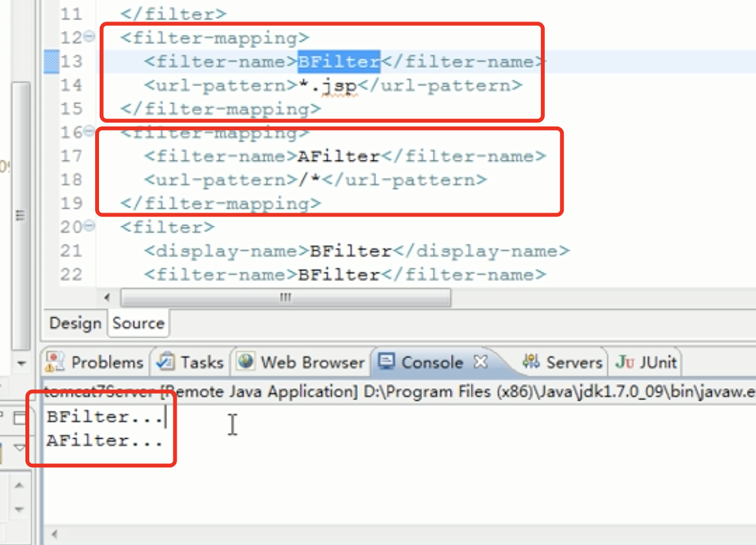Select the Console tab
This screenshot has height=545, width=756.
432,362
